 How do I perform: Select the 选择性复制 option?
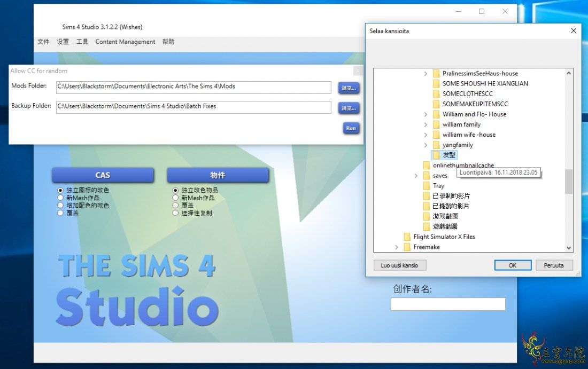coord(175,213)
